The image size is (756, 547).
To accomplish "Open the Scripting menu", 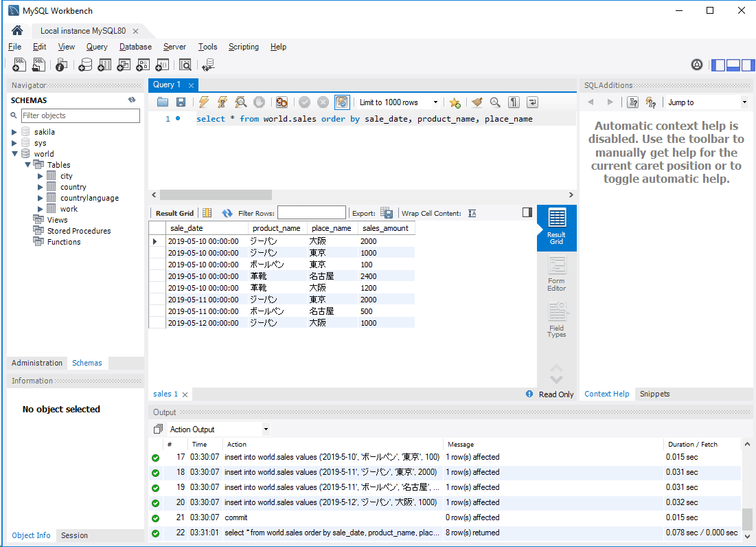I will pos(244,47).
